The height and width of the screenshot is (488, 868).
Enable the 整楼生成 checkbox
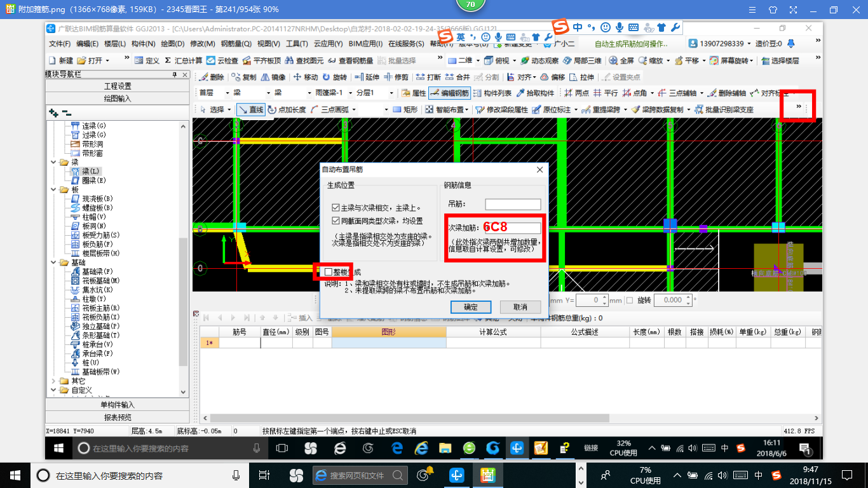[x=328, y=272]
